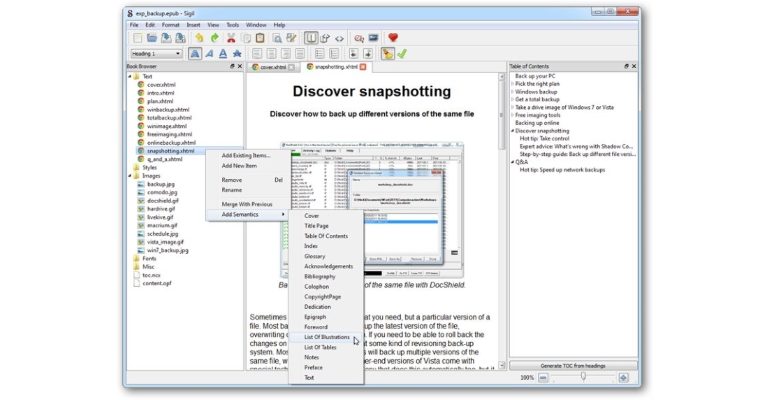770x400 pixels.
Task: Click the red heart Donate icon
Action: point(394,38)
